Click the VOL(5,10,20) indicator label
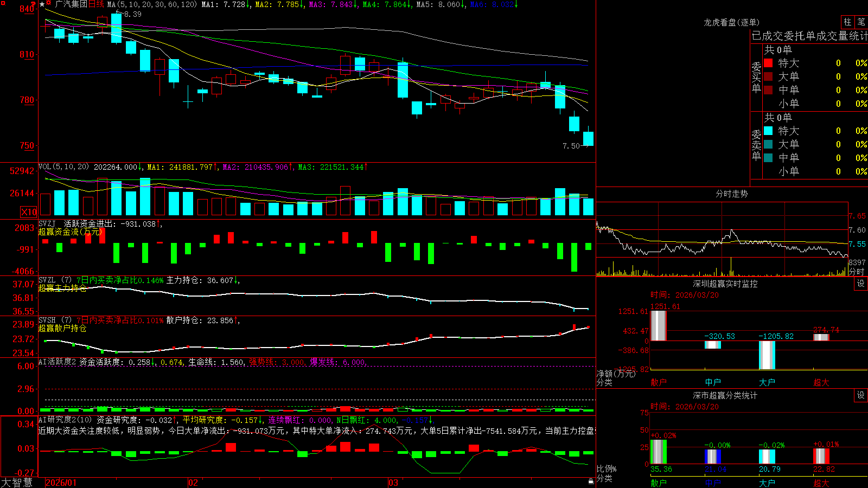 [x=63, y=167]
